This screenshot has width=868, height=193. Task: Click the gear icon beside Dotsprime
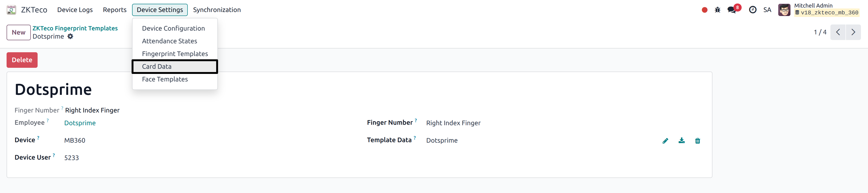(x=70, y=36)
